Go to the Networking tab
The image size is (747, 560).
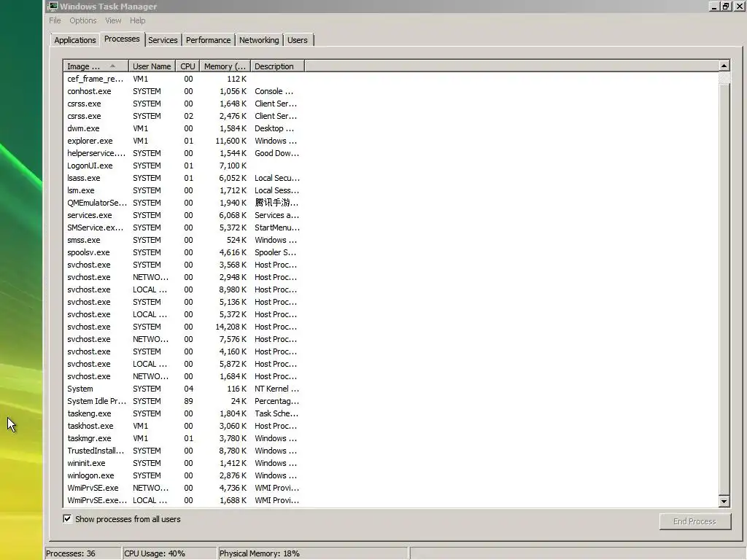tap(259, 40)
